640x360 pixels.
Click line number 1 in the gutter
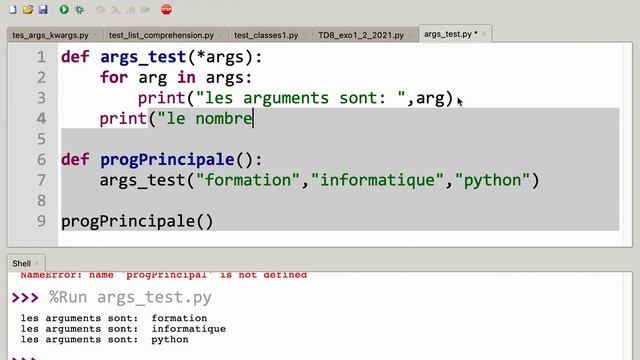coord(41,57)
